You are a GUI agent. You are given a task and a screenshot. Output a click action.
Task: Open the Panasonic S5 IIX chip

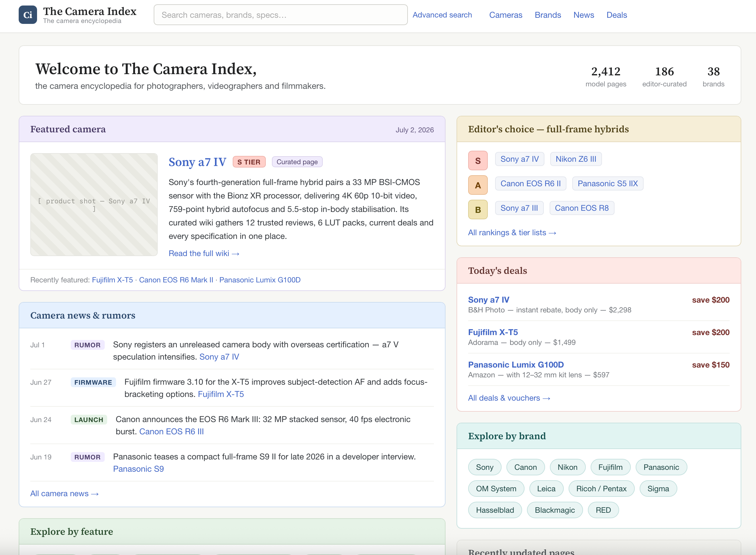(607, 183)
